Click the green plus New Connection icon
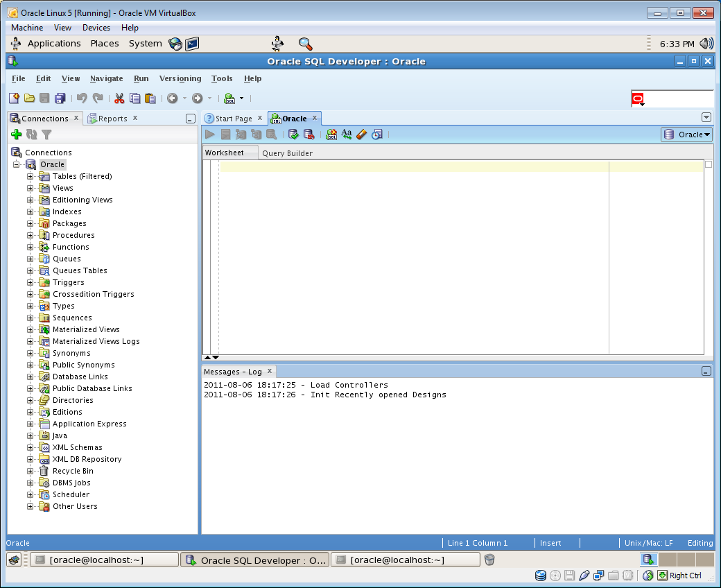 point(17,135)
